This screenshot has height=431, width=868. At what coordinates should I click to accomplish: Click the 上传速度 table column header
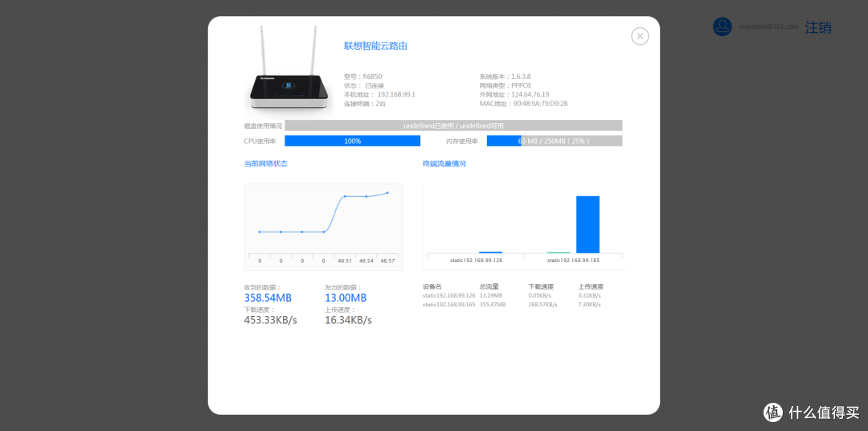591,286
